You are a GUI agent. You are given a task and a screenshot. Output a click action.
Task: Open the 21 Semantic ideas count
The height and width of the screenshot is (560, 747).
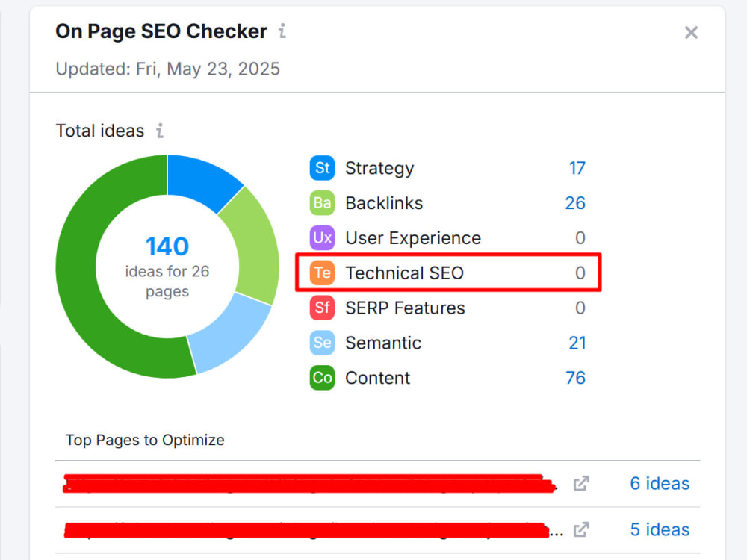pyautogui.click(x=577, y=343)
